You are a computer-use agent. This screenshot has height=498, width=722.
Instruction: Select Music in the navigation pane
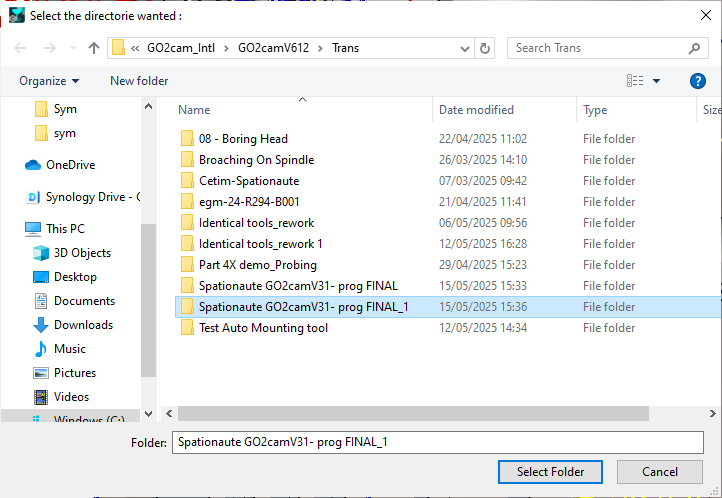69,349
